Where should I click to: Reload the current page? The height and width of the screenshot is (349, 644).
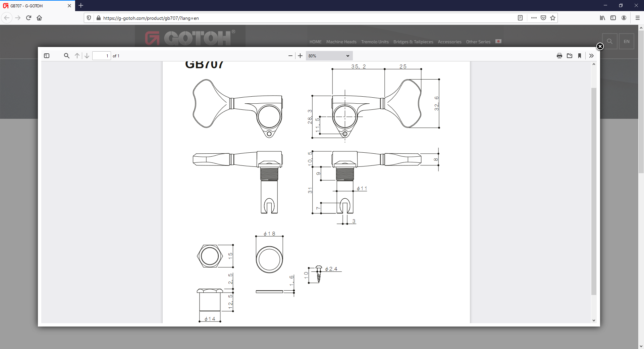tap(29, 18)
